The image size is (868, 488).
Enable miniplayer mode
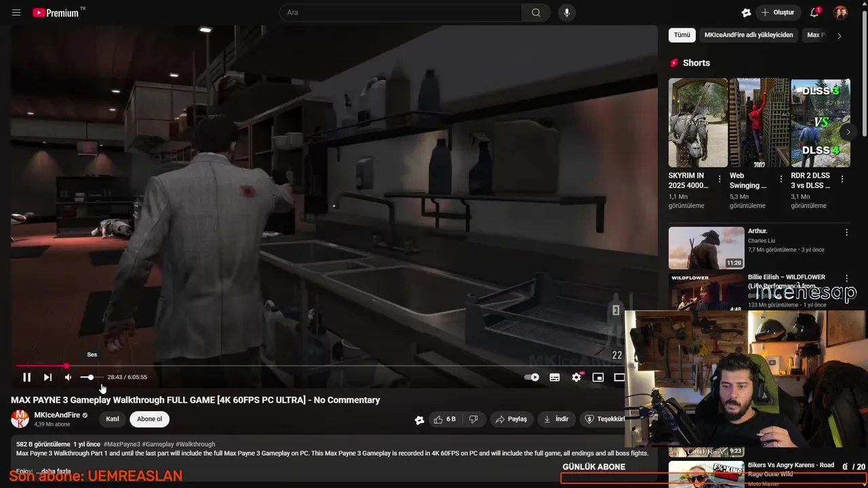pyautogui.click(x=598, y=378)
